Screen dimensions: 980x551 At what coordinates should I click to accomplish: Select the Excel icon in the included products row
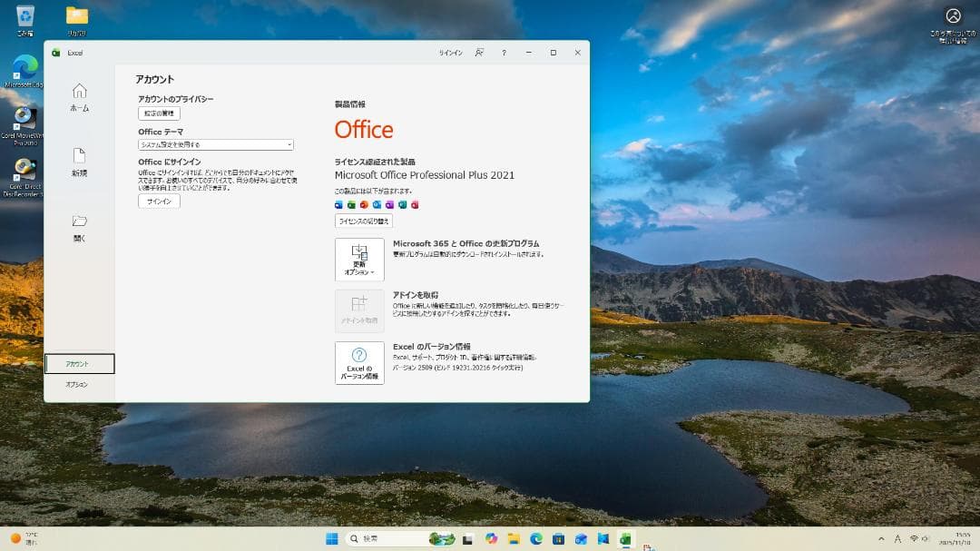click(x=352, y=205)
